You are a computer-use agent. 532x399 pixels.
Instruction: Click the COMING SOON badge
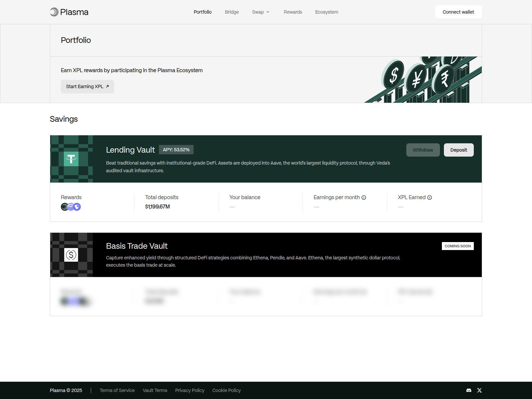click(x=458, y=246)
